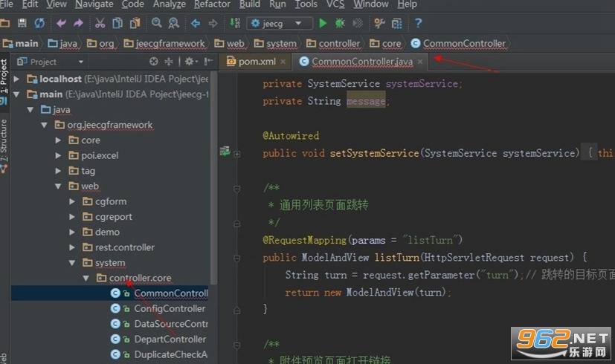
Task: Expand the poi.excel package node
Action: coord(58,155)
